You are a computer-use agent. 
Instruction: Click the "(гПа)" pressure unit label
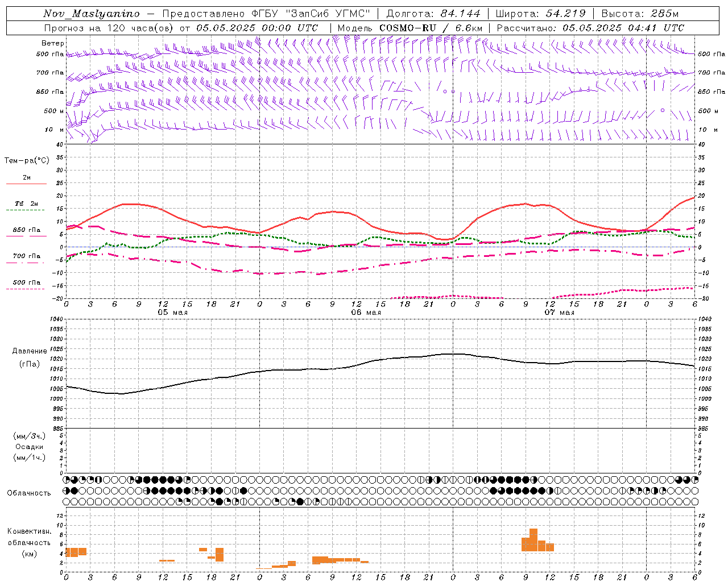[30, 364]
